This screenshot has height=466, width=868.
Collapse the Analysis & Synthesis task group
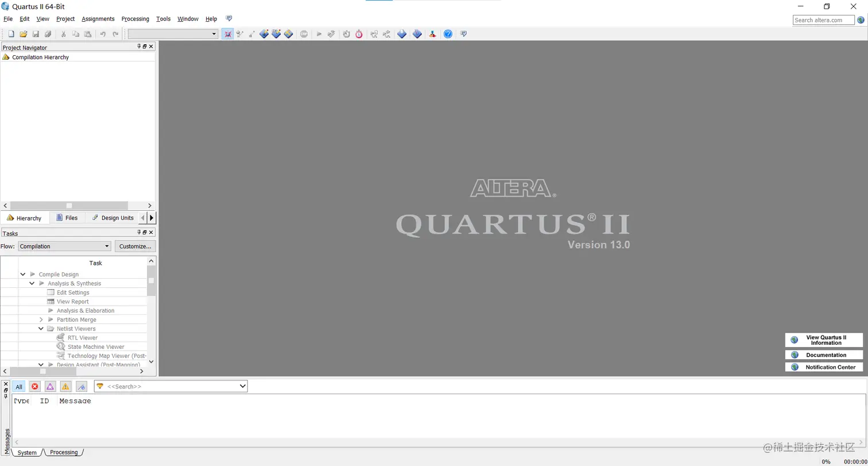[x=32, y=283]
